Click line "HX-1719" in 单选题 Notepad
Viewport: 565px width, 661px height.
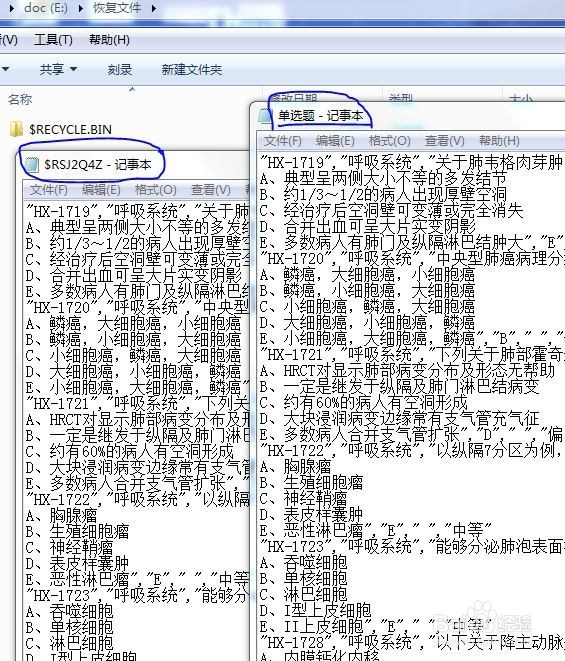click(412, 162)
